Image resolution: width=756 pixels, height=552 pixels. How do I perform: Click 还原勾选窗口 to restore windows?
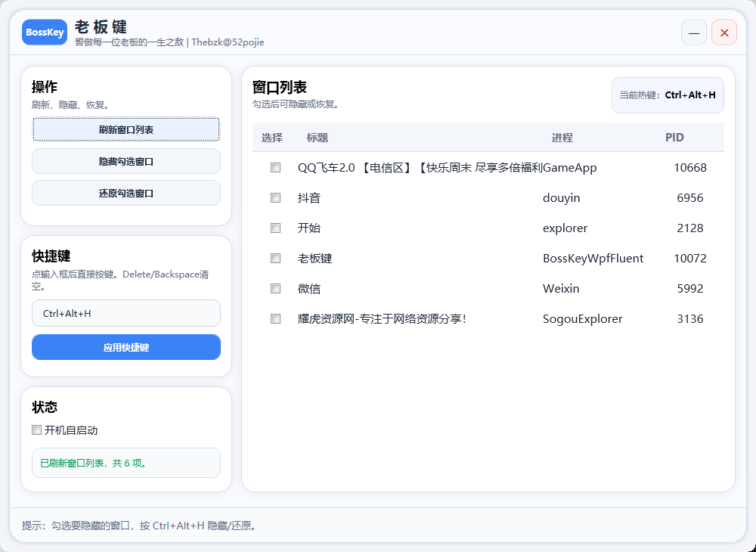[x=126, y=193]
